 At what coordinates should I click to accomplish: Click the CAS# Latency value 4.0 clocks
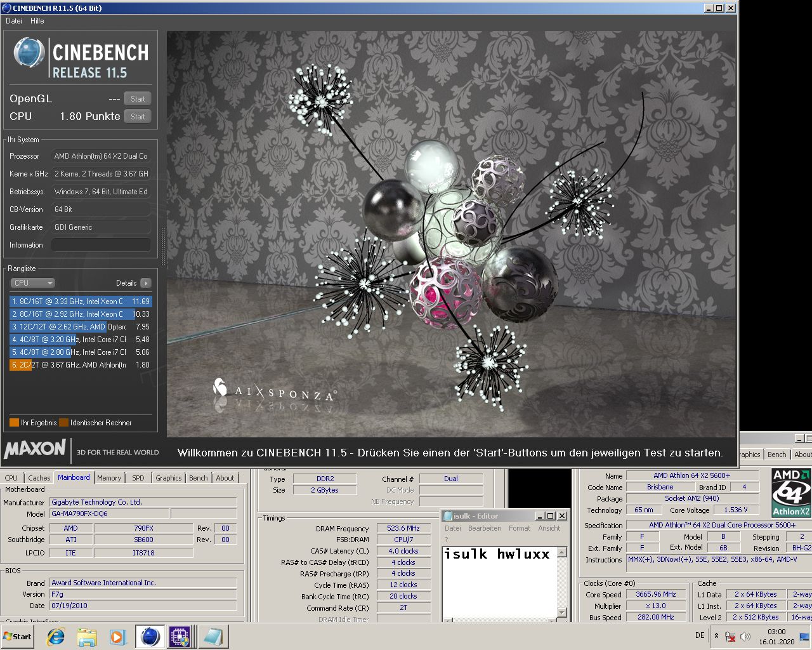tap(403, 551)
